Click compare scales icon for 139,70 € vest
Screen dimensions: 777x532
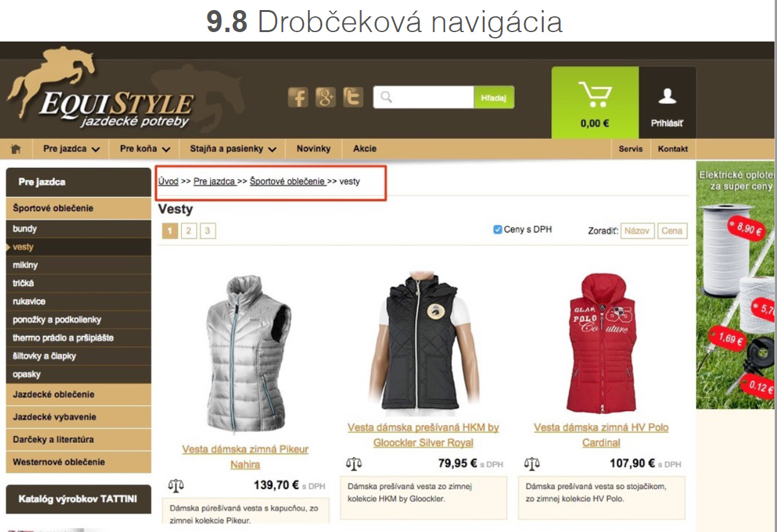tap(176, 485)
